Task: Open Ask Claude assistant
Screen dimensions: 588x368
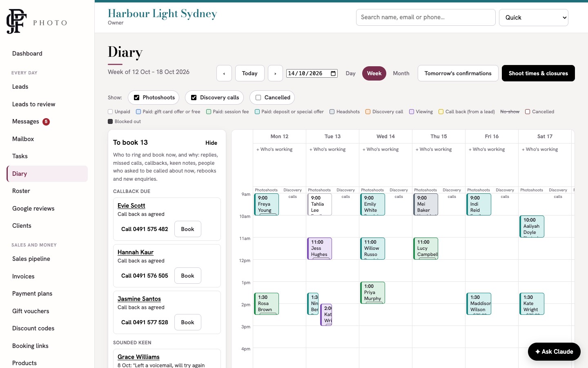Action: pyautogui.click(x=554, y=352)
